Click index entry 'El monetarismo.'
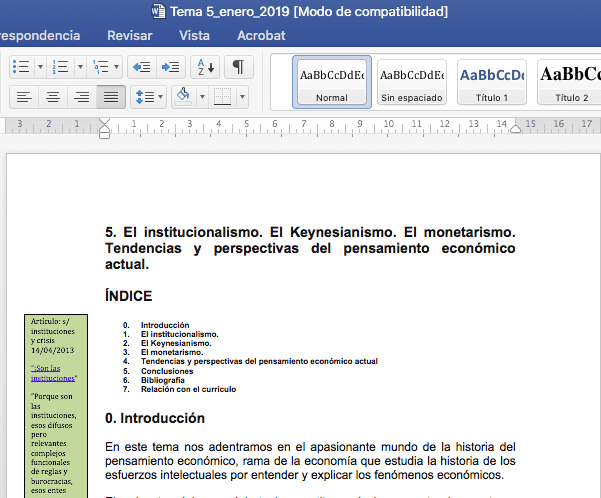601x498 pixels. tap(172, 352)
